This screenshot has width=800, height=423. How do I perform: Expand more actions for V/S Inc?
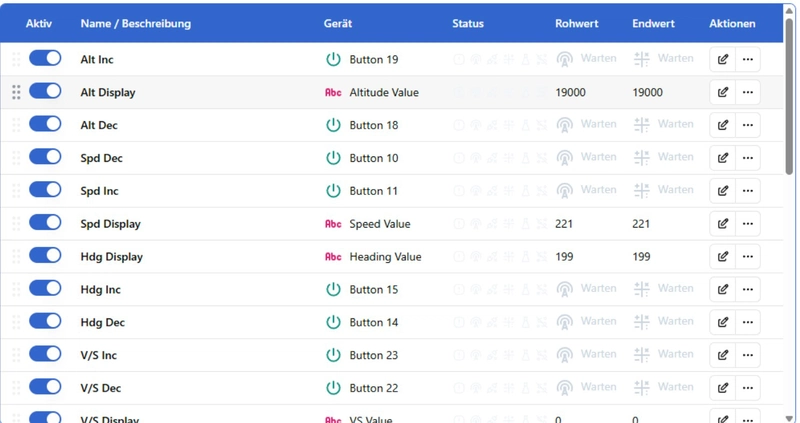point(748,355)
